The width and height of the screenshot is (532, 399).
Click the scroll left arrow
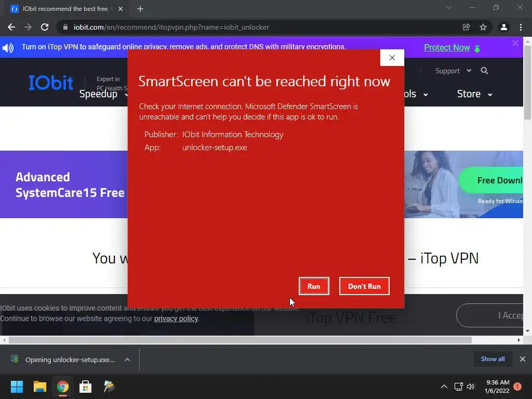click(x=4, y=340)
